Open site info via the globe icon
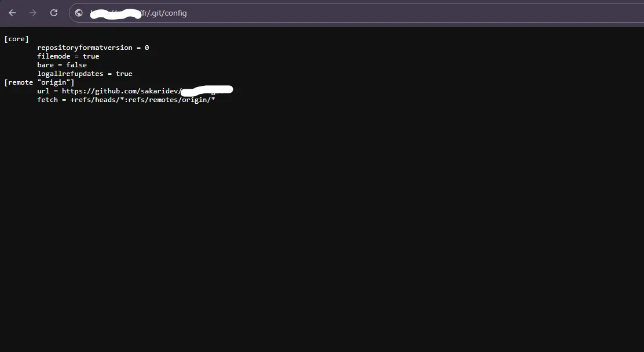Image resolution: width=644 pixels, height=352 pixels. point(79,13)
